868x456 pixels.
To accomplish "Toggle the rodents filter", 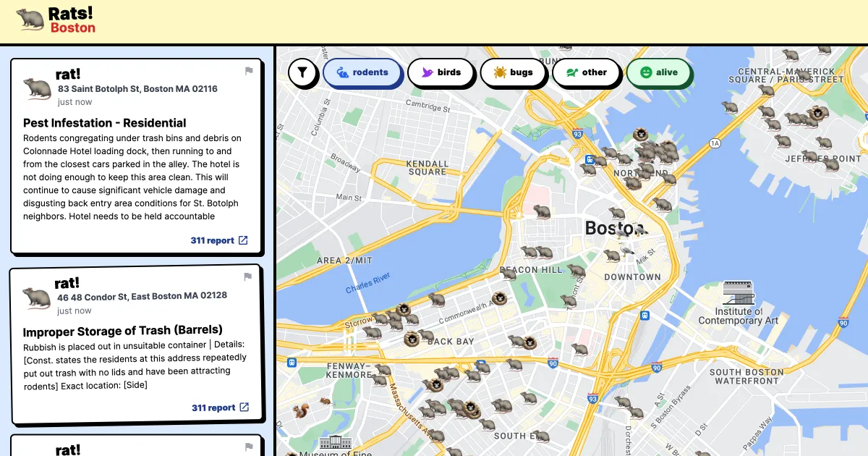I will (362, 72).
